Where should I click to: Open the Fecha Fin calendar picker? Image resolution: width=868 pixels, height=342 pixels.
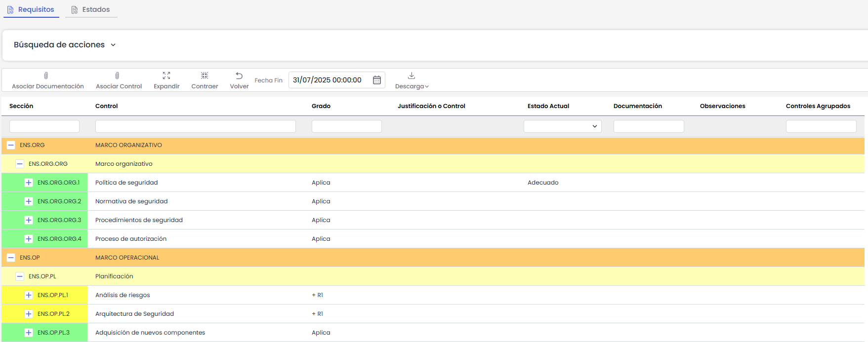click(x=376, y=80)
